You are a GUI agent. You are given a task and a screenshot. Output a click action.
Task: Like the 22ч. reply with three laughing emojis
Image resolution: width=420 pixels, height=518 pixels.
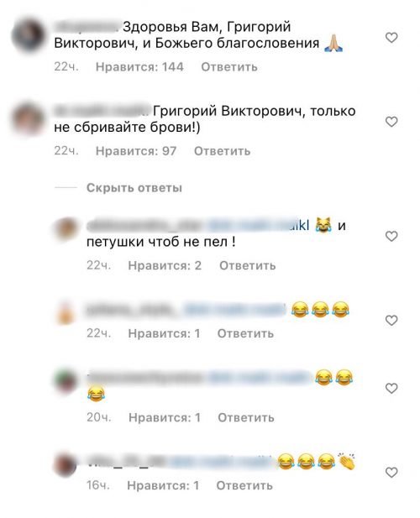(x=391, y=321)
